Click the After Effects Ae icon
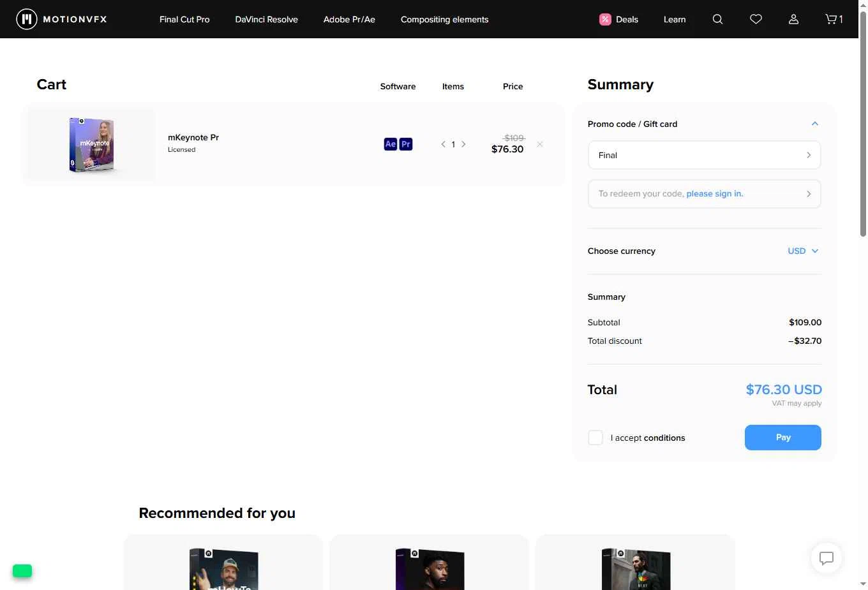The height and width of the screenshot is (590, 868). click(x=391, y=144)
